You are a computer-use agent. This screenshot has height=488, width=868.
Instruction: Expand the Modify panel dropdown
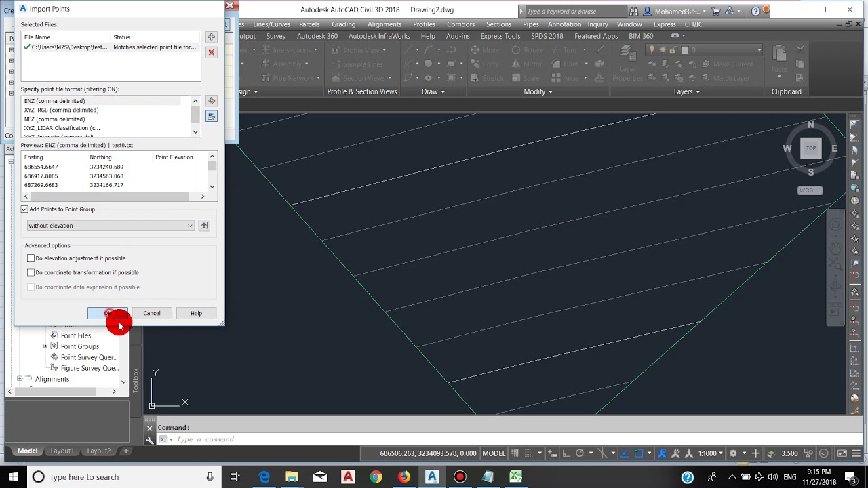point(538,91)
